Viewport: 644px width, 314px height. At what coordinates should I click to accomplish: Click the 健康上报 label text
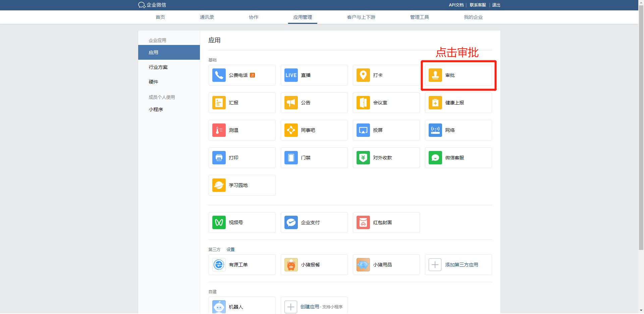(454, 103)
